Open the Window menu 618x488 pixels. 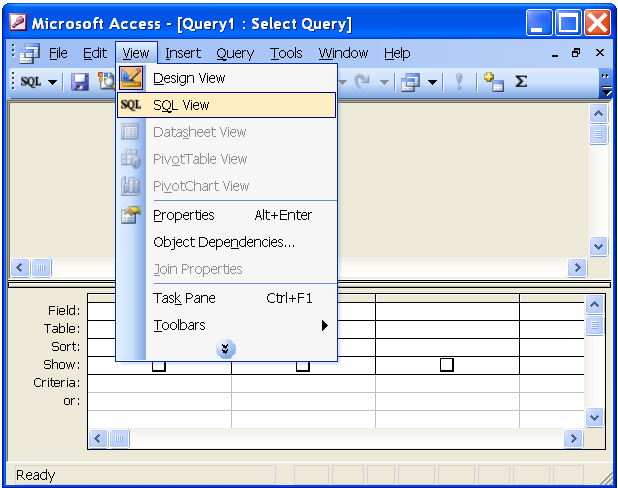point(343,53)
